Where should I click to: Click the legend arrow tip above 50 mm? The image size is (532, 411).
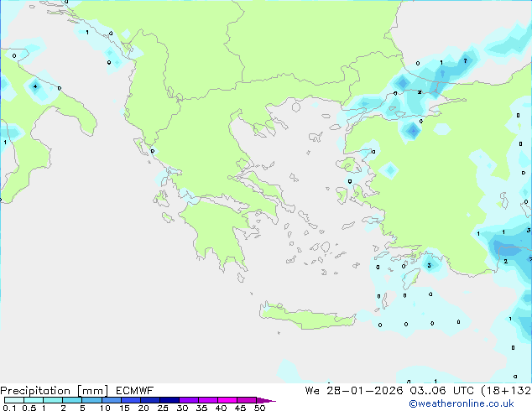coord(267,400)
